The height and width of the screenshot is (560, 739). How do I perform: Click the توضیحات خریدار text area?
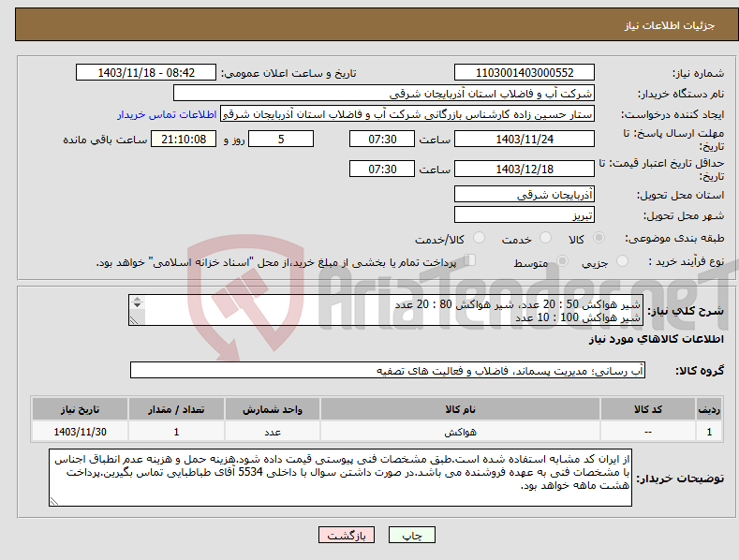[340, 478]
